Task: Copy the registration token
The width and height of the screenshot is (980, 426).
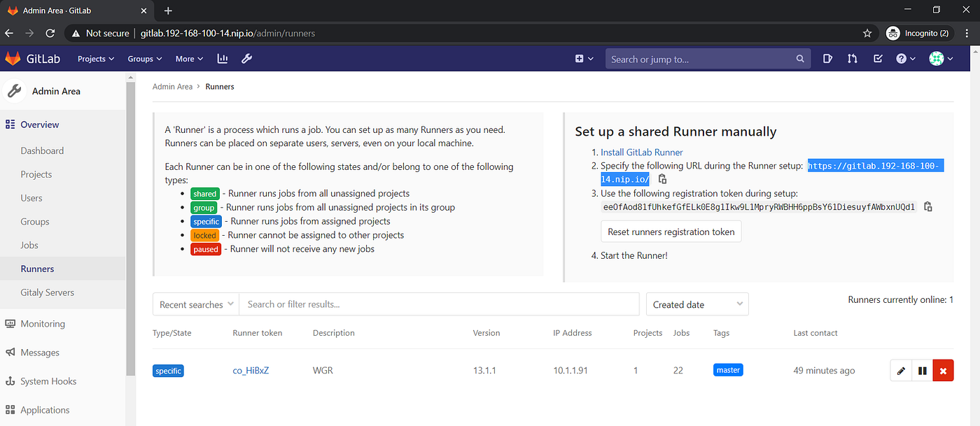Action: 927,206
